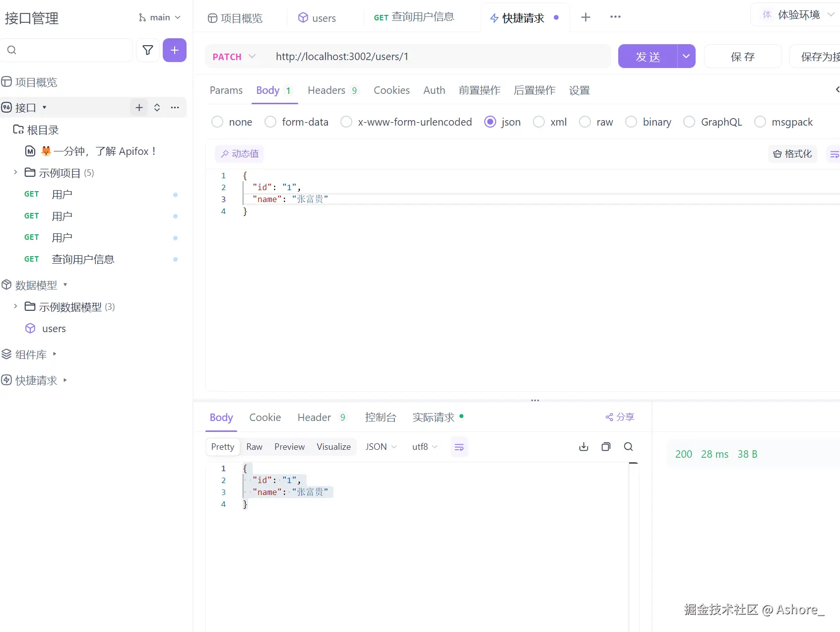840x632 pixels.
Task: Collapse the right panel arrow
Action: click(837, 89)
